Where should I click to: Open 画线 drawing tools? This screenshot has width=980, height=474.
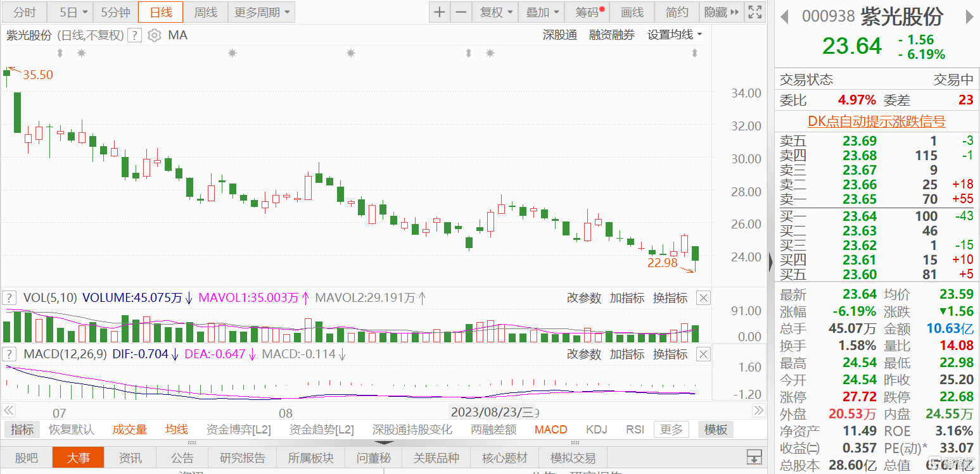pyautogui.click(x=632, y=12)
